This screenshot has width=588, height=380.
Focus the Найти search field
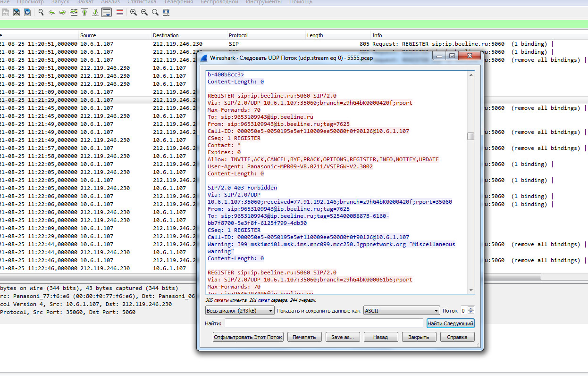[x=324, y=323]
